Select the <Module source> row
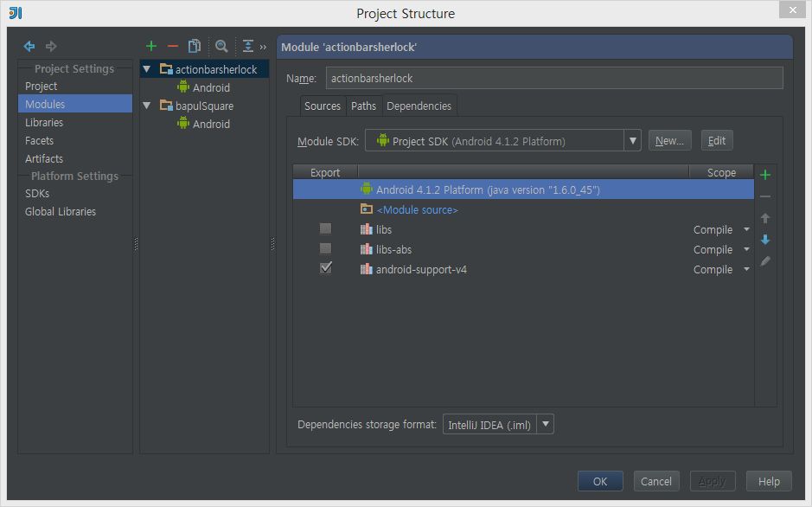Viewport: 812px width, 507px height. tap(523, 209)
